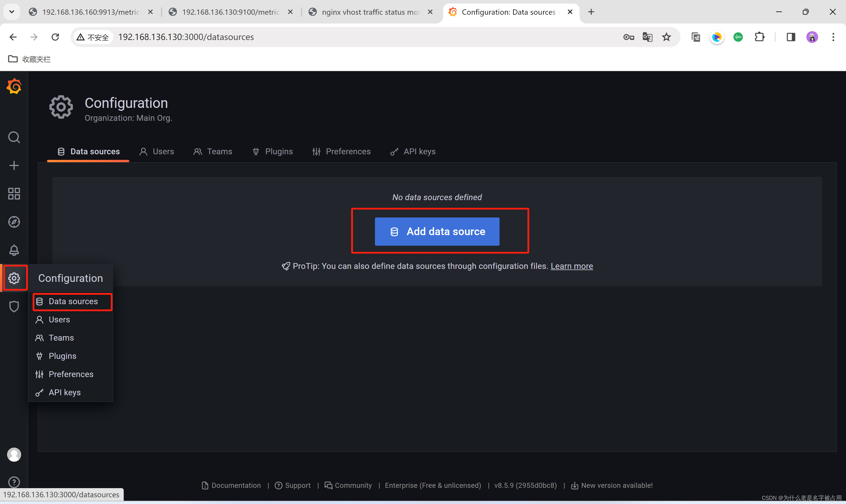Click the Create plus icon in sidebar
Viewport: 846px width, 504px height.
click(14, 165)
